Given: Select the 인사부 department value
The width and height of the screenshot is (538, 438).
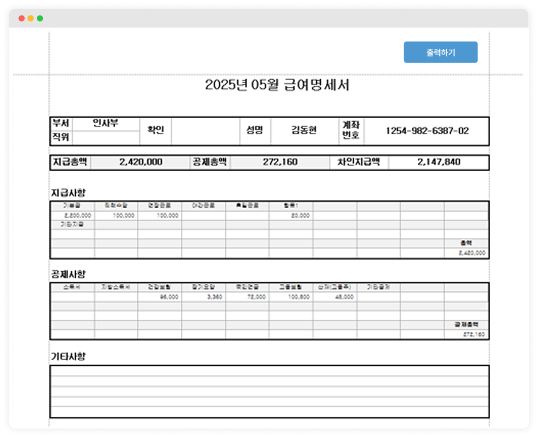Looking at the screenshot, I should (x=106, y=123).
